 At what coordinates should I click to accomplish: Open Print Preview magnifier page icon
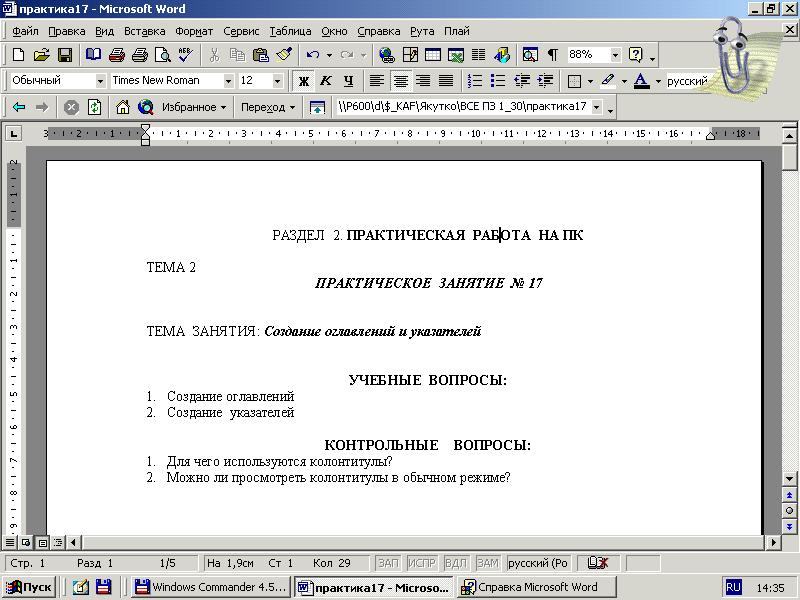tap(162, 54)
